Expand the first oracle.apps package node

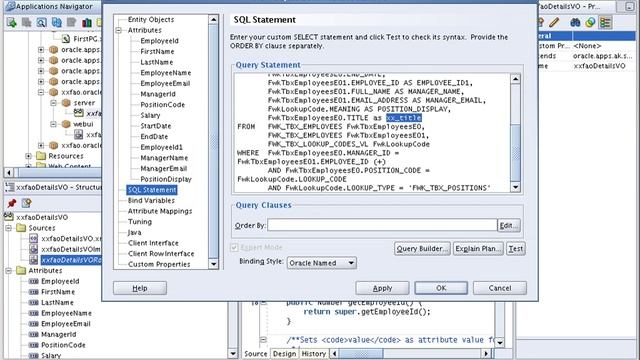(x=41, y=50)
